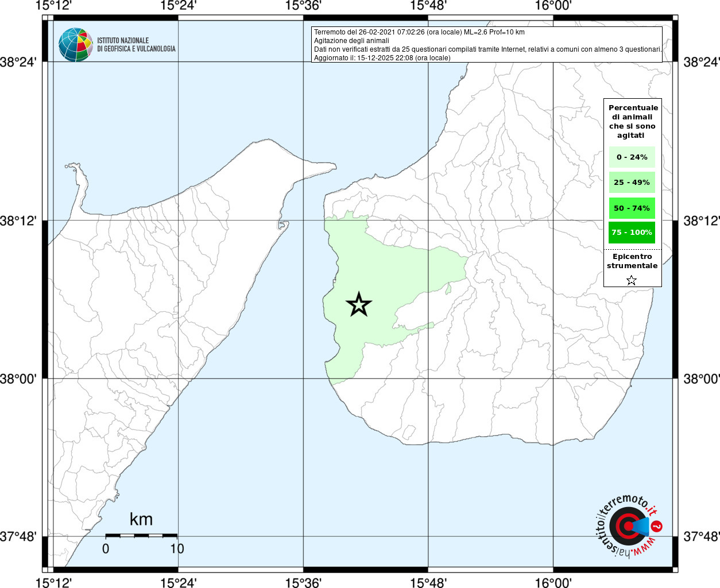
Task: Click bottom axis label 15°24'
Action: coord(179,583)
